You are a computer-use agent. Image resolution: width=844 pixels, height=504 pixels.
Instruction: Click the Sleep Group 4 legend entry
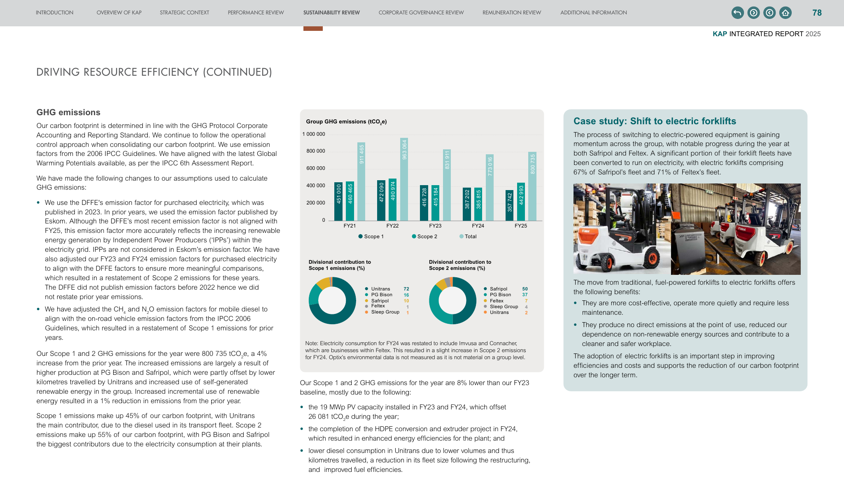pos(506,307)
